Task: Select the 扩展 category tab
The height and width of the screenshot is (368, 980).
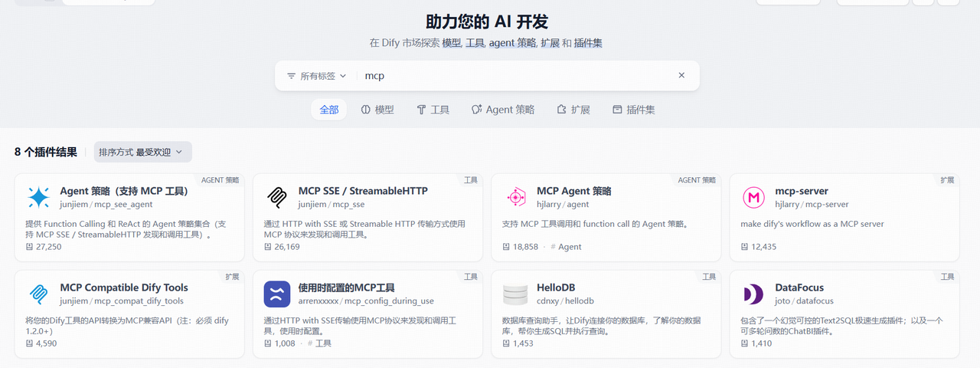Action: (574, 110)
